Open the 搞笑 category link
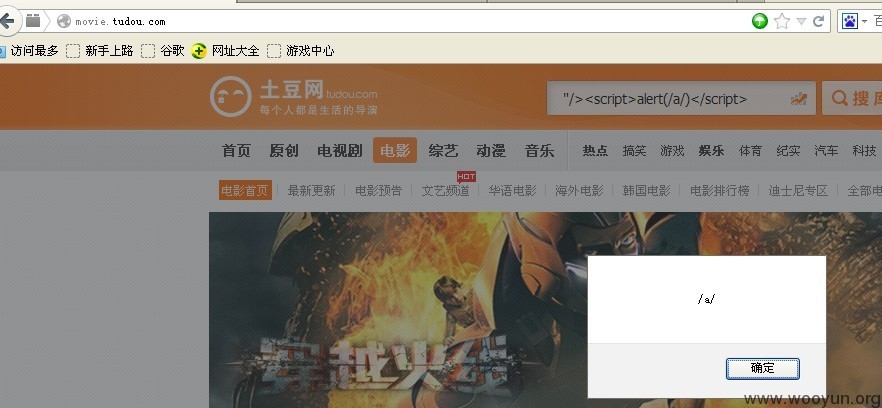Viewport: 882px width, 408px height. 634,151
